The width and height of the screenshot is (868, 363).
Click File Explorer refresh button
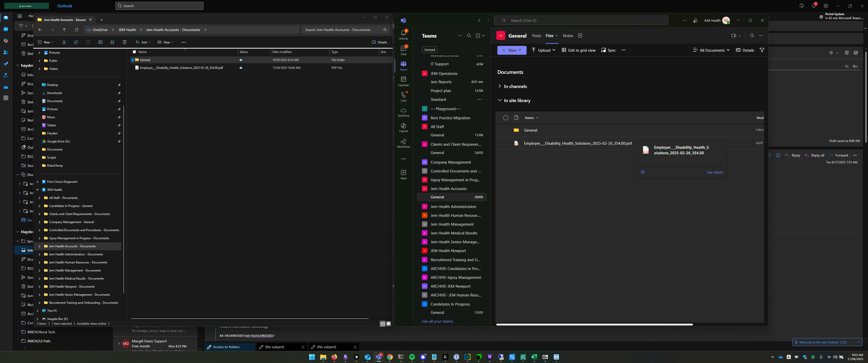click(x=76, y=30)
